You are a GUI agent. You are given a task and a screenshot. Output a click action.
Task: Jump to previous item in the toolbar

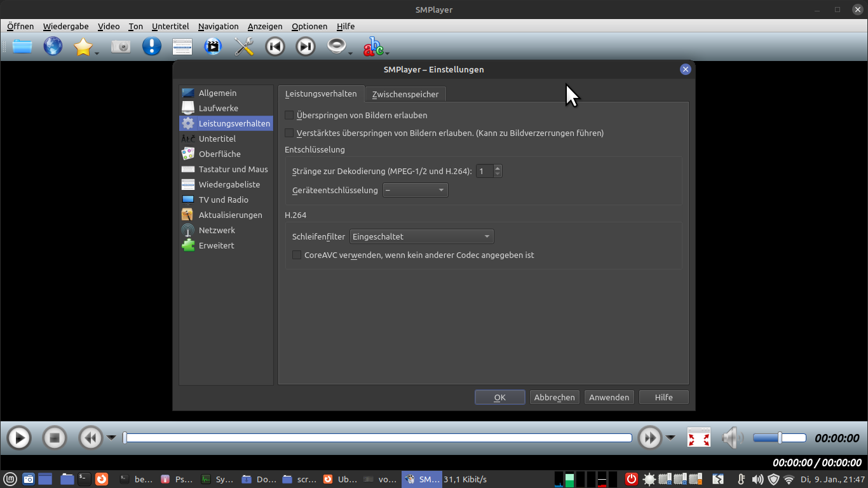coord(275,46)
